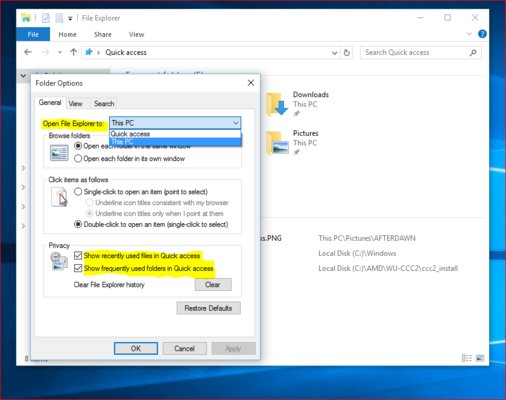Viewport: 506px width, 400px height.
Task: Click the New folder quick access toolbar icon
Action: click(x=59, y=18)
